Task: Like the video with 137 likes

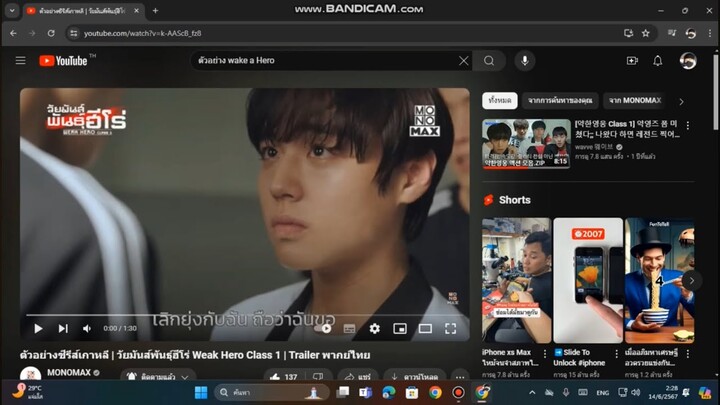Action: [284, 377]
